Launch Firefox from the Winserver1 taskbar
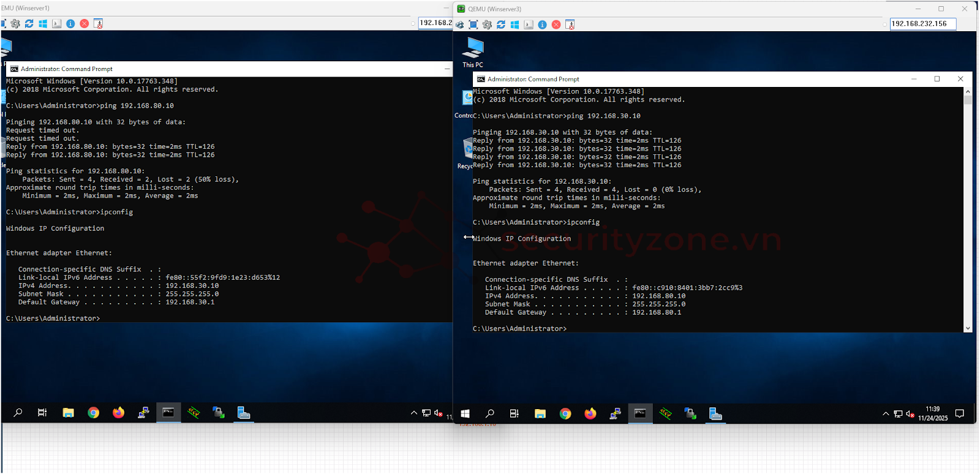The image size is (980, 474). [118, 413]
